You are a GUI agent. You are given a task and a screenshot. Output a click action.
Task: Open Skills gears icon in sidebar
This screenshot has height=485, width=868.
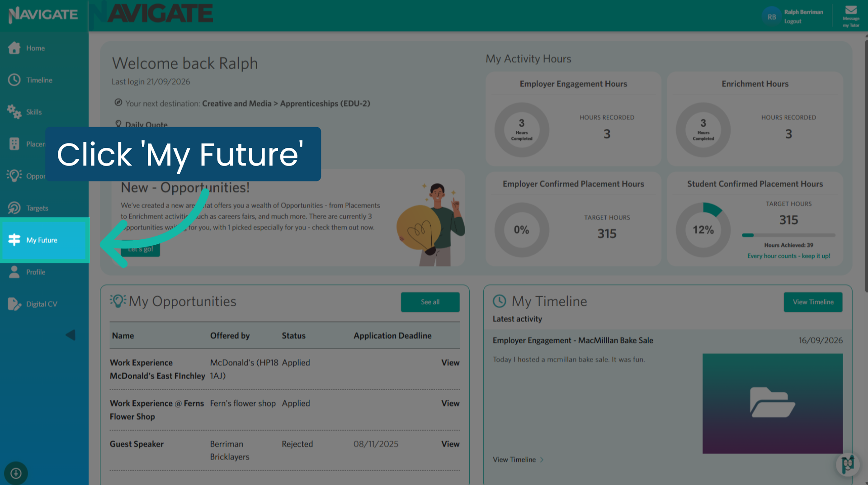click(14, 112)
